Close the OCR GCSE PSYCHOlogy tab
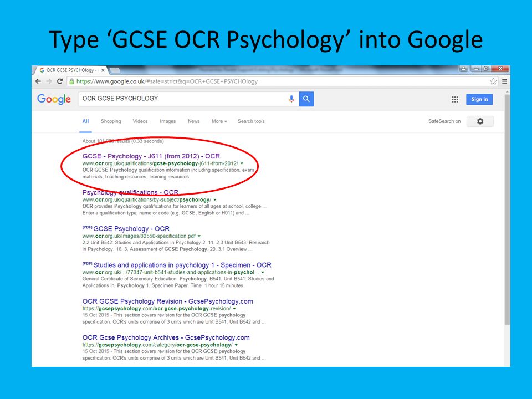 [x=103, y=70]
